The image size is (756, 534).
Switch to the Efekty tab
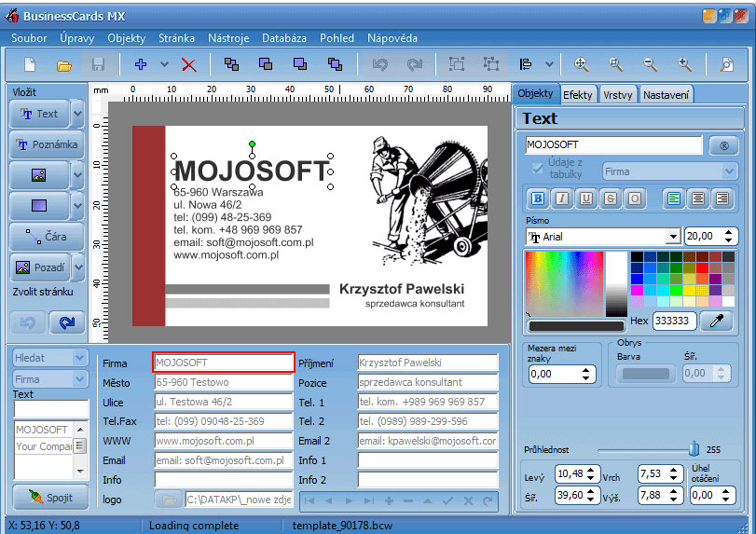(577, 95)
